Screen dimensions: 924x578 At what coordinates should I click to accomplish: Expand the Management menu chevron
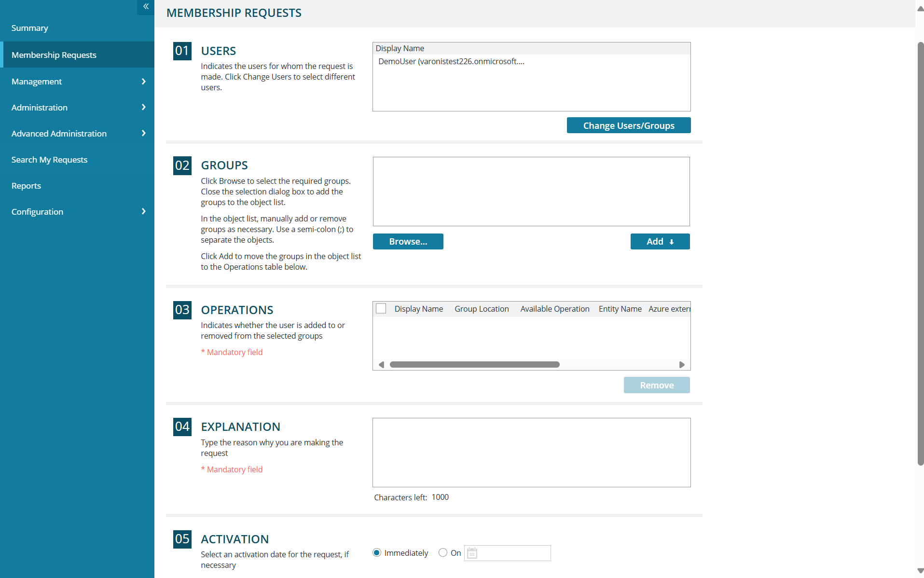[143, 82]
